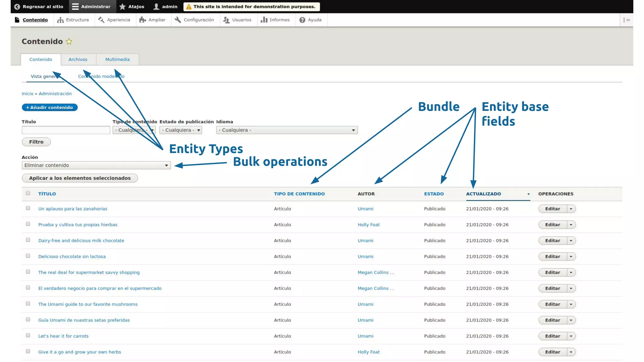Select the Vista general secondary tab

point(45,76)
